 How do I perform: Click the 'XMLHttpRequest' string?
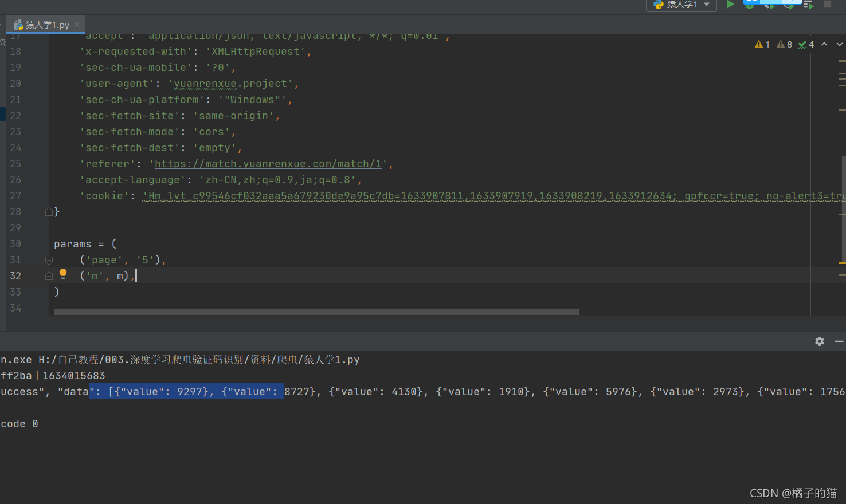pyautogui.click(x=256, y=52)
